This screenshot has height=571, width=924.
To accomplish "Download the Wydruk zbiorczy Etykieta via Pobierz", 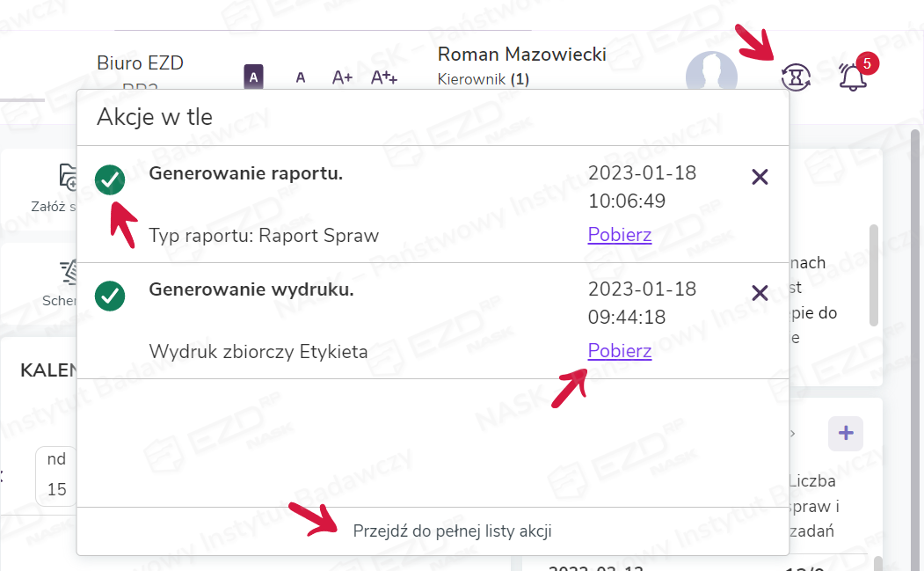I will [619, 351].
